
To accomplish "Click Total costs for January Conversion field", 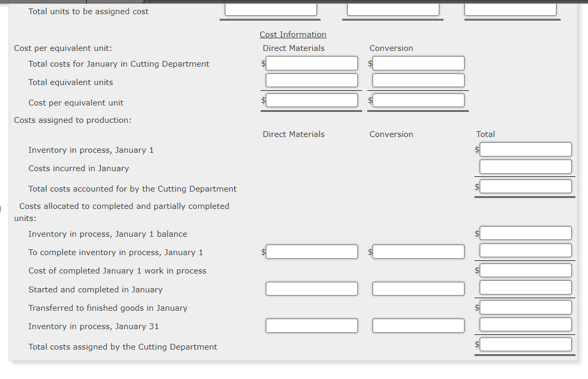I will [x=418, y=63].
